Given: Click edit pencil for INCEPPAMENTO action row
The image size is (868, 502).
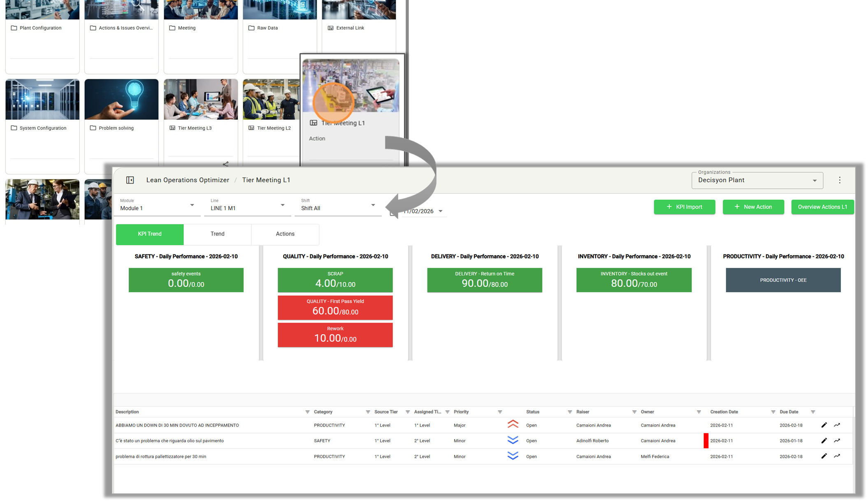Looking at the screenshot, I should (x=824, y=425).
